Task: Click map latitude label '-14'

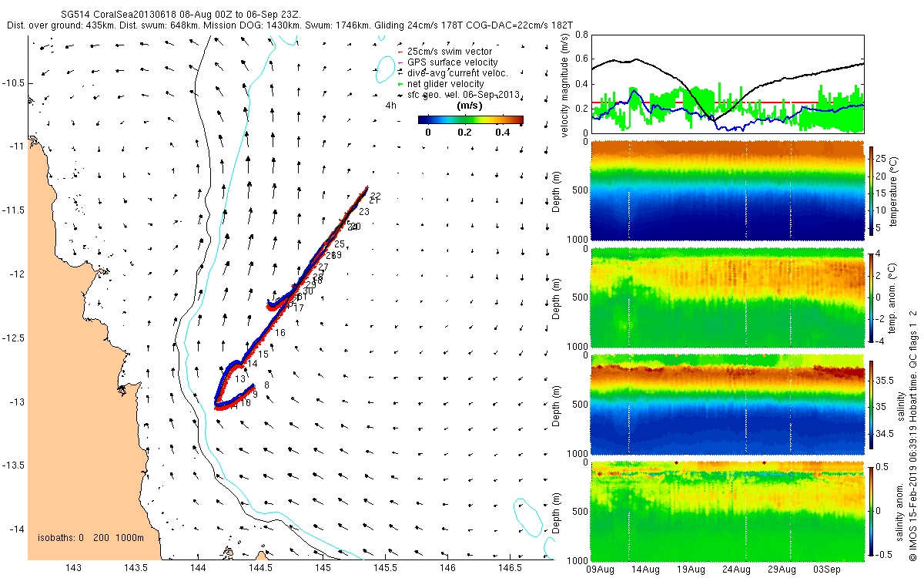Action: [17, 529]
